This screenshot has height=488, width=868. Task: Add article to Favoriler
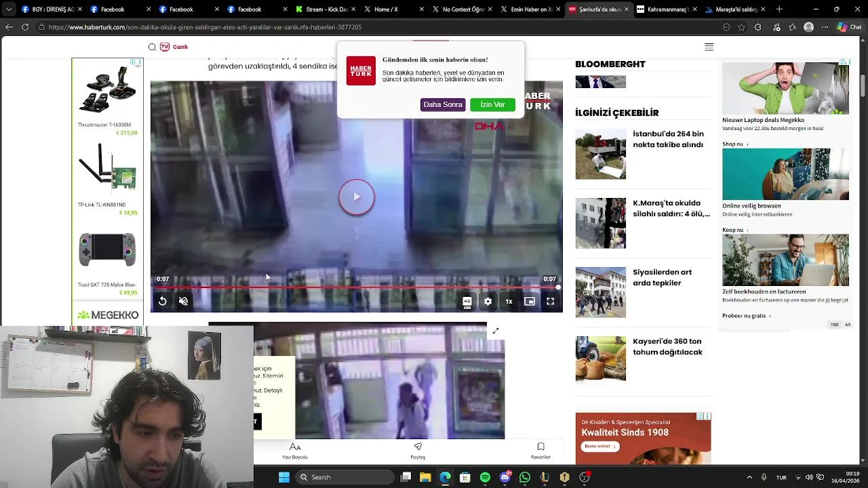[x=540, y=451]
